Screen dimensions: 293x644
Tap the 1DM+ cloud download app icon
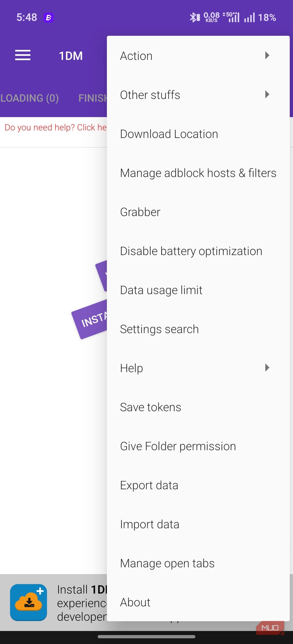[28, 602]
